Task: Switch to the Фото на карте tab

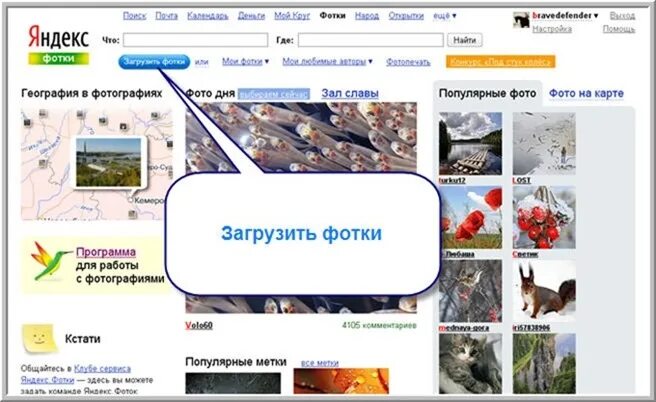Action: point(586,93)
